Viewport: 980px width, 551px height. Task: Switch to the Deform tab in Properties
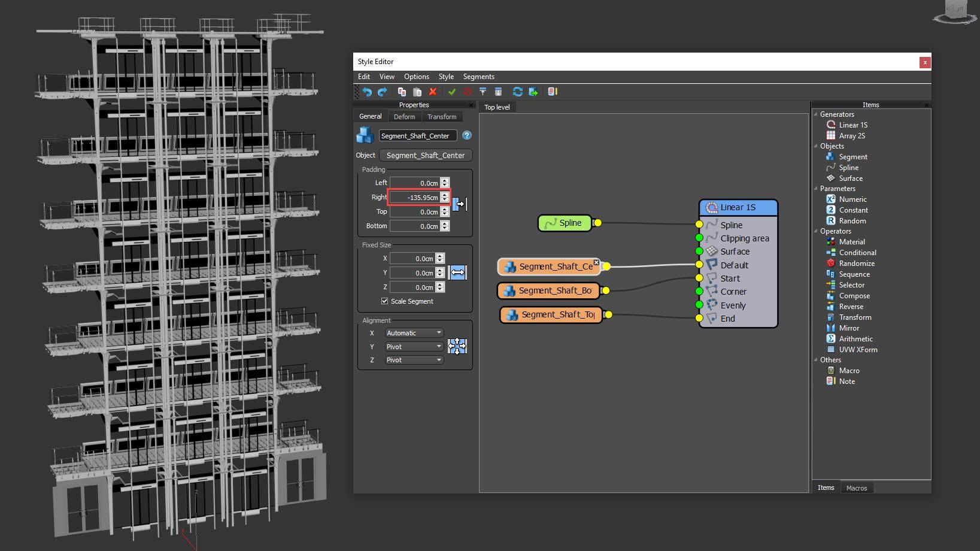[404, 116]
